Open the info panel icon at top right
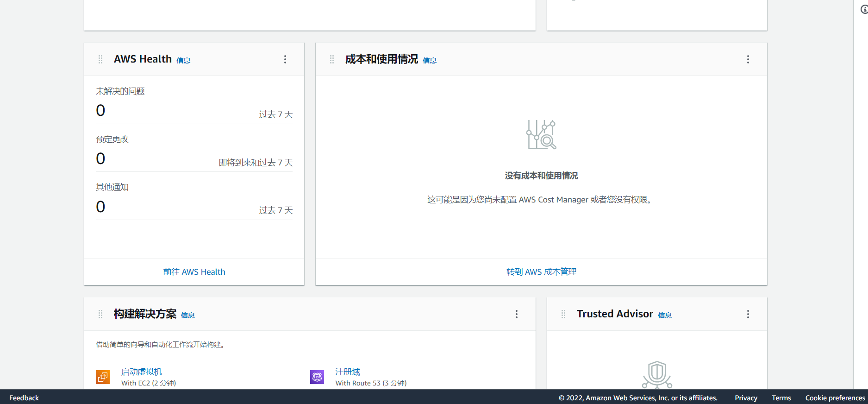Image resolution: width=868 pixels, height=404 pixels. [x=864, y=9]
